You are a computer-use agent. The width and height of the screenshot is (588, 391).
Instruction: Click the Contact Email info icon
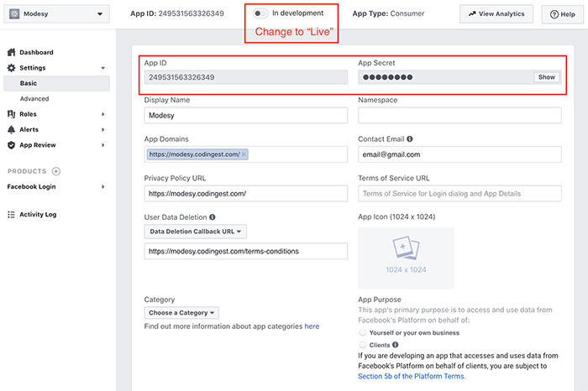click(x=410, y=139)
